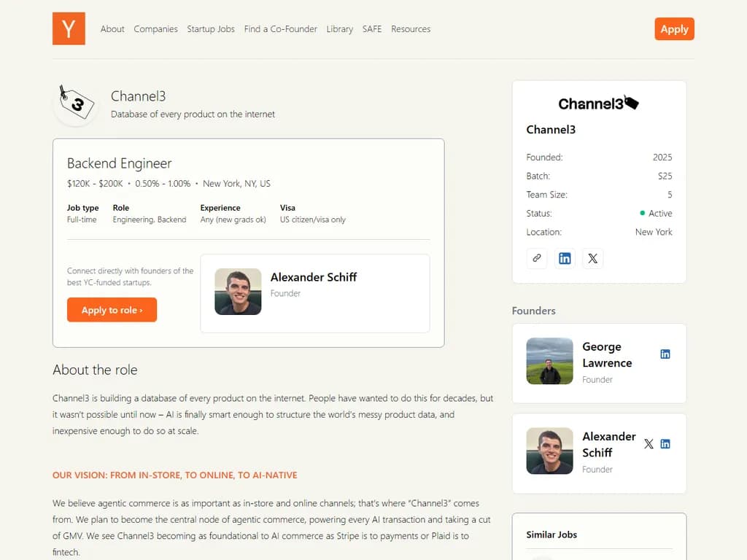
Task: Open Resources in the top navigation
Action: [x=411, y=29]
